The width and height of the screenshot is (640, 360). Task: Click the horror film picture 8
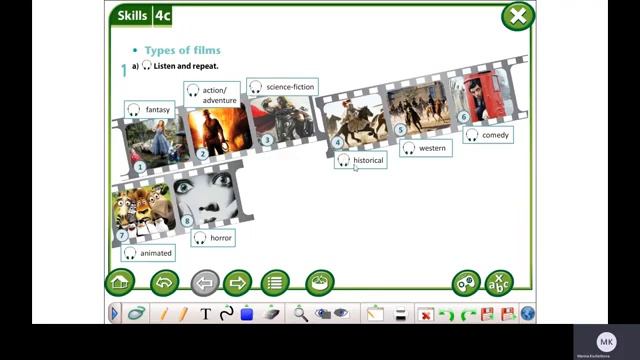click(x=206, y=198)
